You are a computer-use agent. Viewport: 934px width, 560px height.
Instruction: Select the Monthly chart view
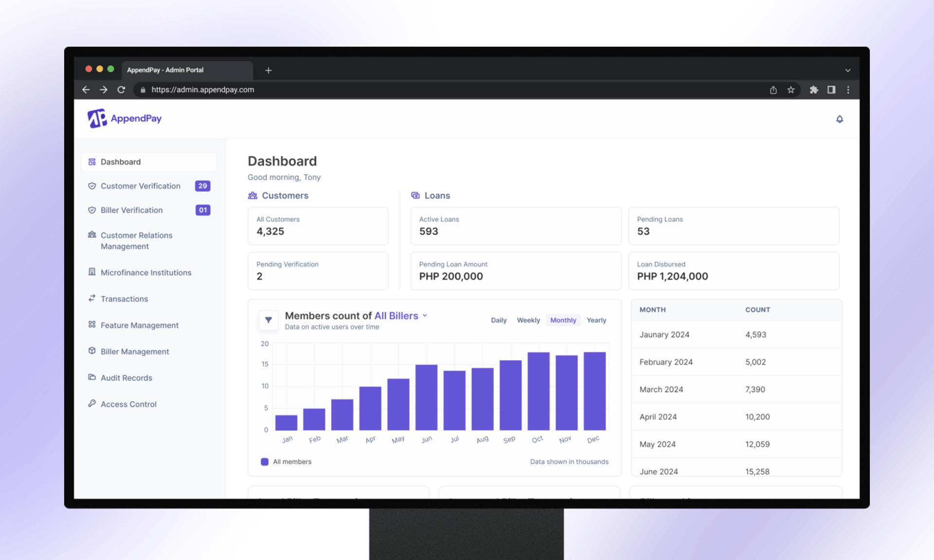(x=563, y=320)
